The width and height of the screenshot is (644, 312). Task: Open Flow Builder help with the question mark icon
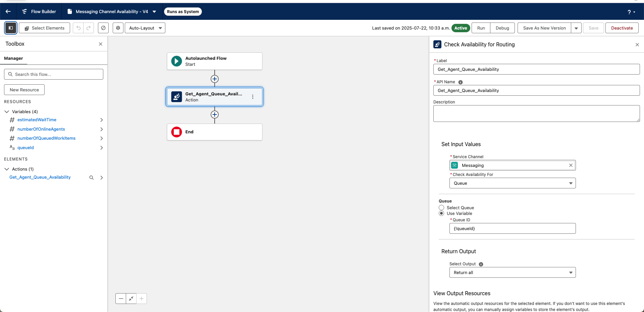(629, 12)
